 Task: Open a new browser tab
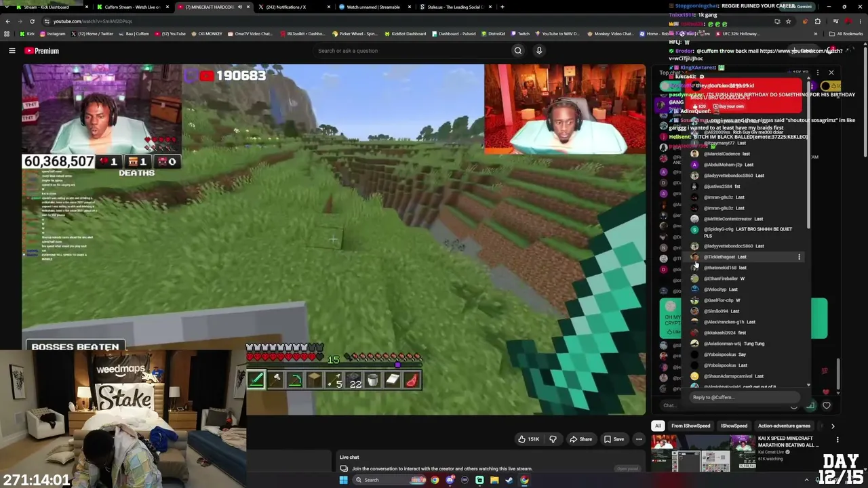click(x=502, y=7)
